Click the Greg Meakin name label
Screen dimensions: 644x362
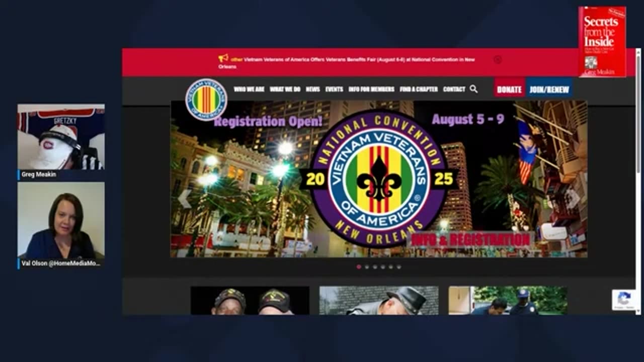click(39, 175)
